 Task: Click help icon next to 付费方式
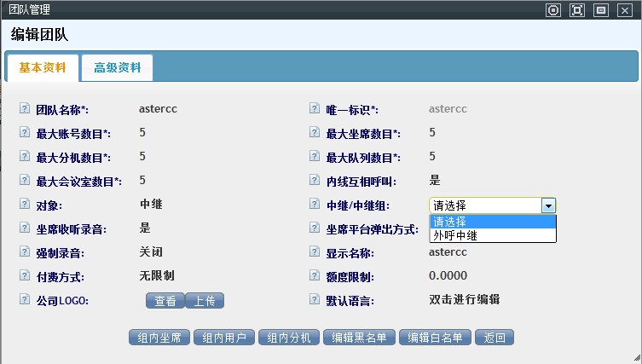pyautogui.click(x=25, y=276)
